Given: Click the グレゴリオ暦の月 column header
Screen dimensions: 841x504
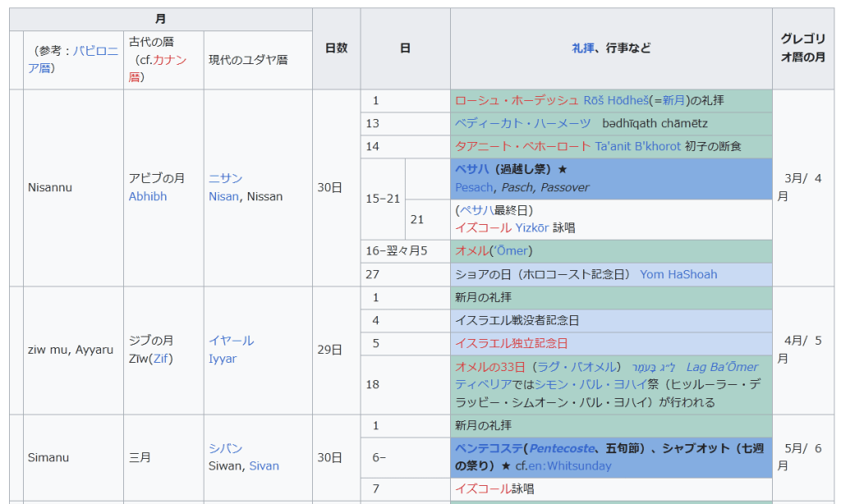Looking at the screenshot, I should 802,48.
